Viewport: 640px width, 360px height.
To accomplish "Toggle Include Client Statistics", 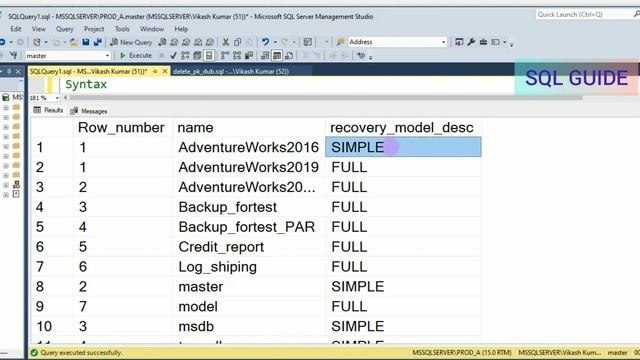I will coord(249,56).
